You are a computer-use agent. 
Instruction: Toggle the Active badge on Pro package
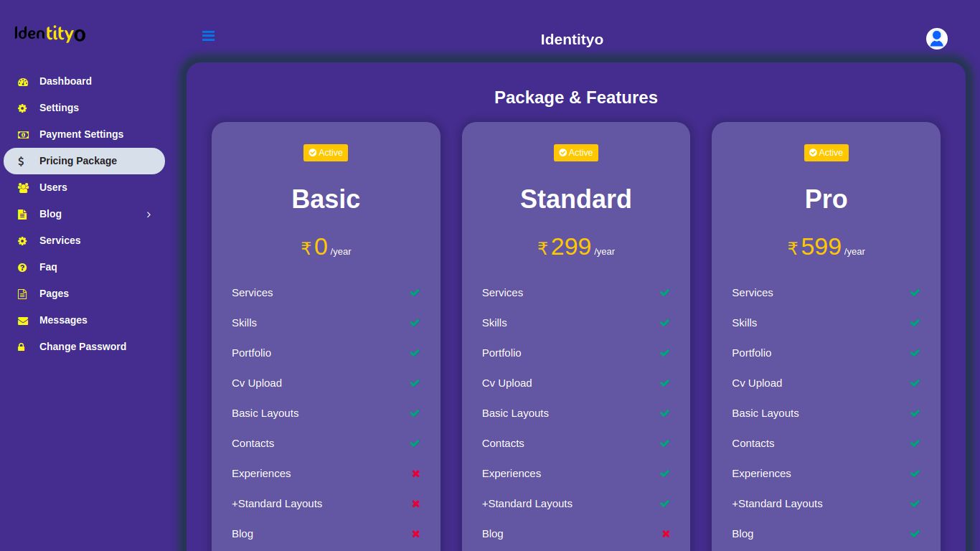click(x=826, y=153)
